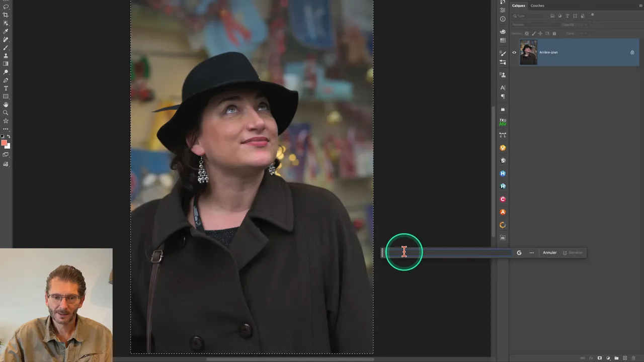Hide the Arrière-plan layer with eye icon
Viewport: 644px width, 362px height.
[x=514, y=52]
